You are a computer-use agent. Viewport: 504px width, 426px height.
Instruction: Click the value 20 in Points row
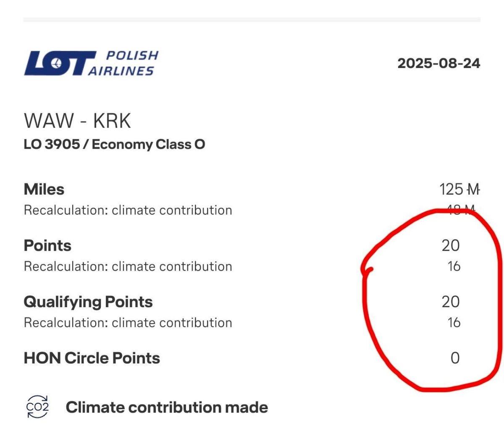tap(451, 246)
